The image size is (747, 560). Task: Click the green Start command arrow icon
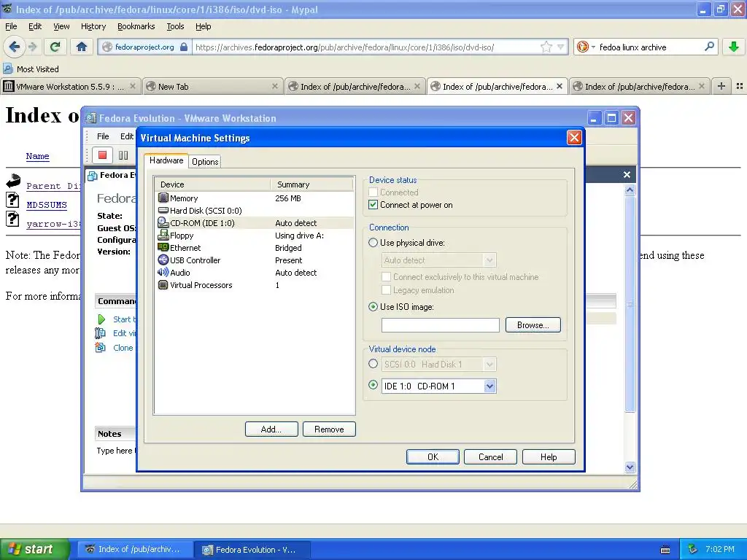101,319
